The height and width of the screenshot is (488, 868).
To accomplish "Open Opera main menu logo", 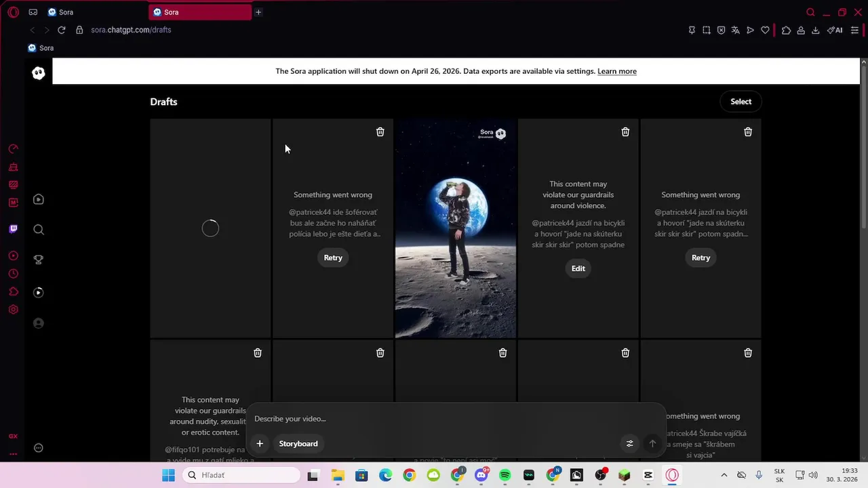I will pyautogui.click(x=14, y=12).
